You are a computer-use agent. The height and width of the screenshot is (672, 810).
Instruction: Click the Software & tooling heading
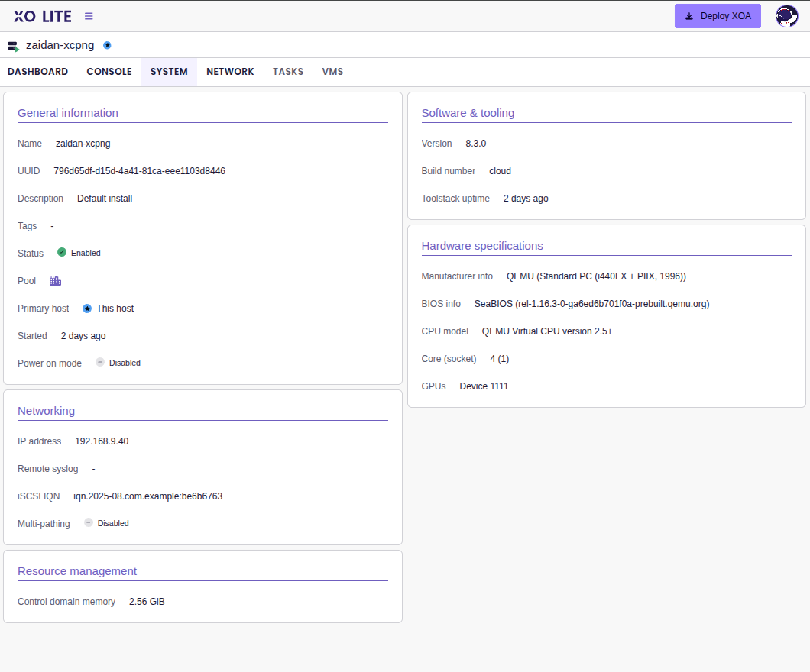(468, 113)
